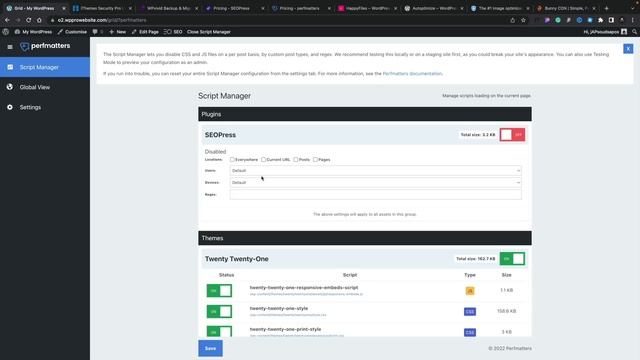Close the Grid - My WordPress tab
This screenshot has height=360, width=640.
(x=63, y=8)
